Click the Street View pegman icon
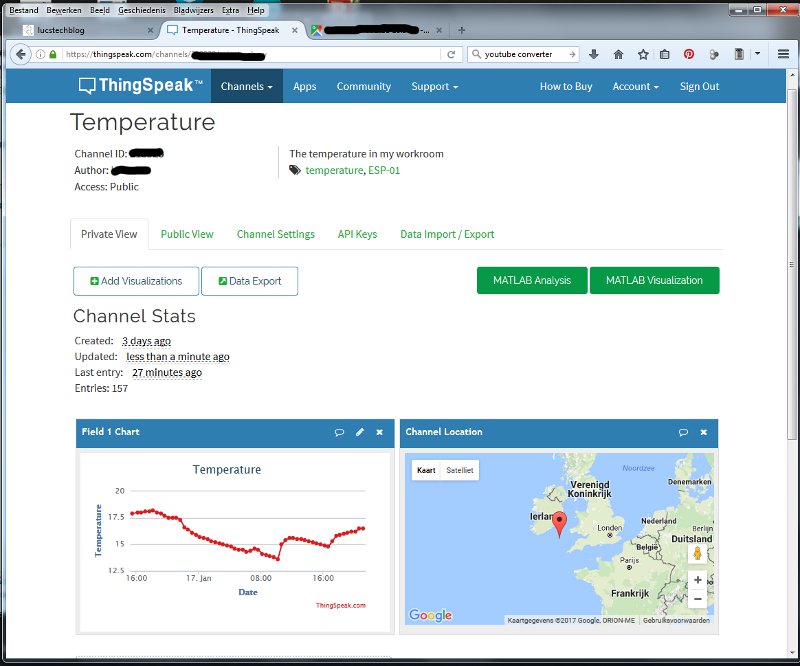The width and height of the screenshot is (800, 666). [697, 552]
